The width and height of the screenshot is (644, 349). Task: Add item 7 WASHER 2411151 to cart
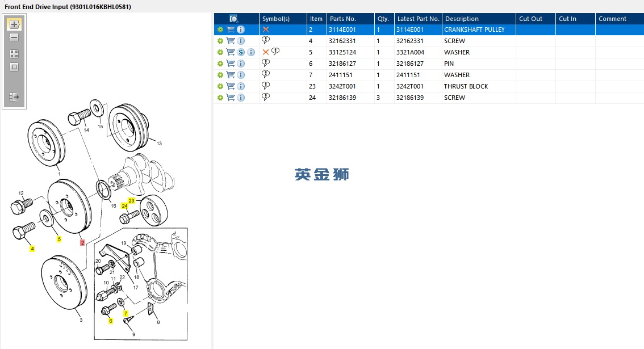(x=231, y=75)
